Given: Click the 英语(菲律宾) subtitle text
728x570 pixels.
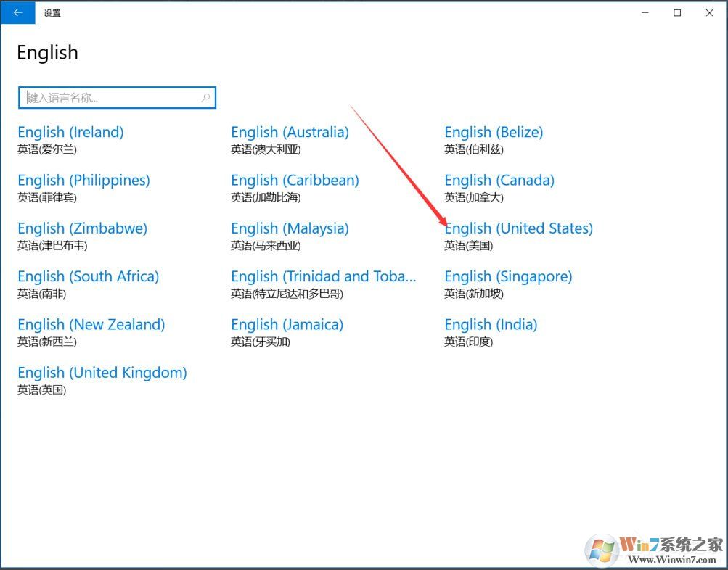Looking at the screenshot, I should [x=47, y=197].
